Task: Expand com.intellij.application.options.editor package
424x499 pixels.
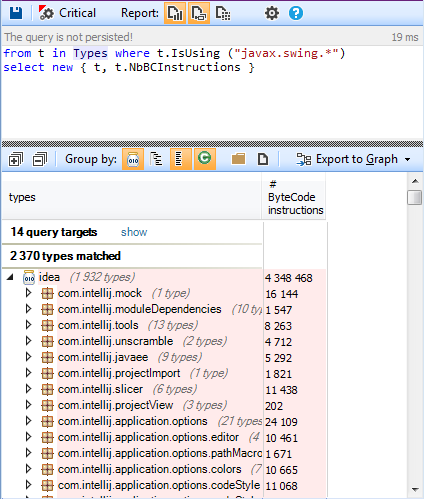Action: [x=28, y=437]
